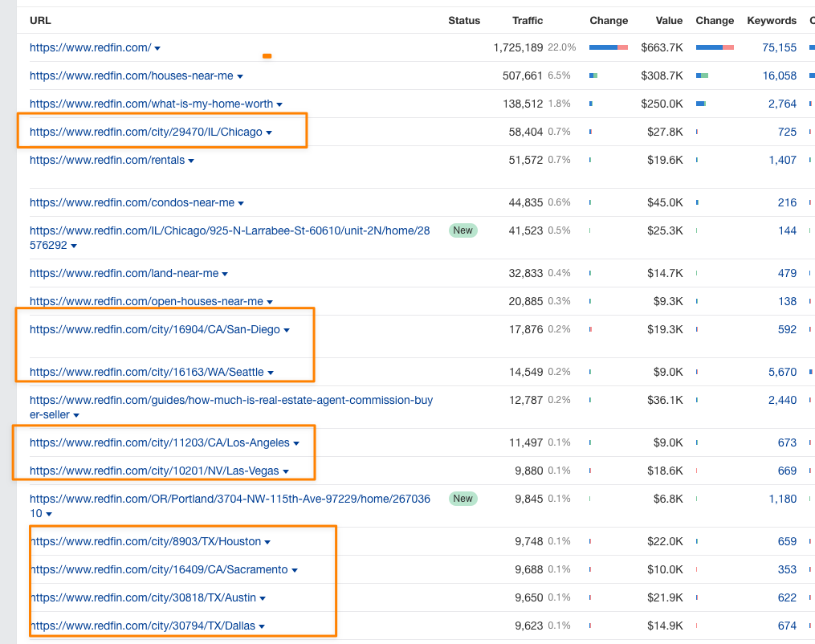Open the condos-near-me URL link

coord(132,202)
